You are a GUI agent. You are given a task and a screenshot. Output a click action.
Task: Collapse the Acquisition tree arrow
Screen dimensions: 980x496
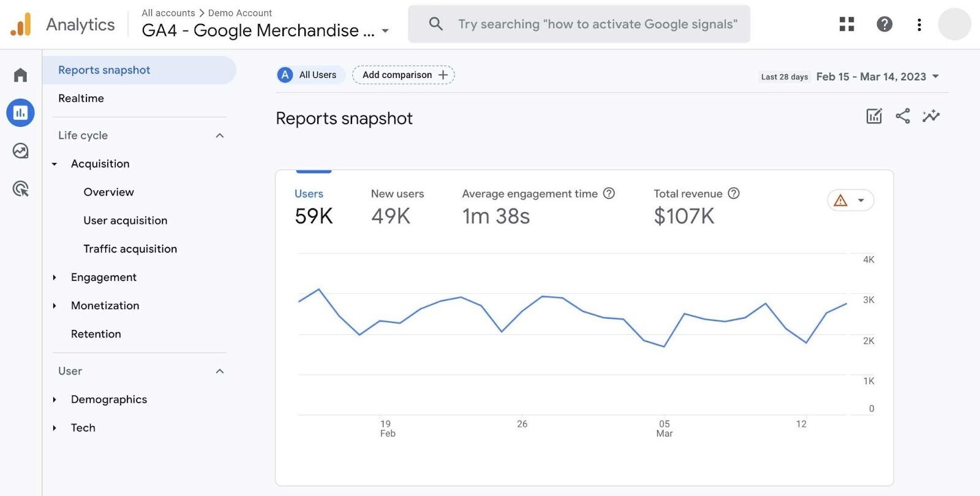point(55,164)
